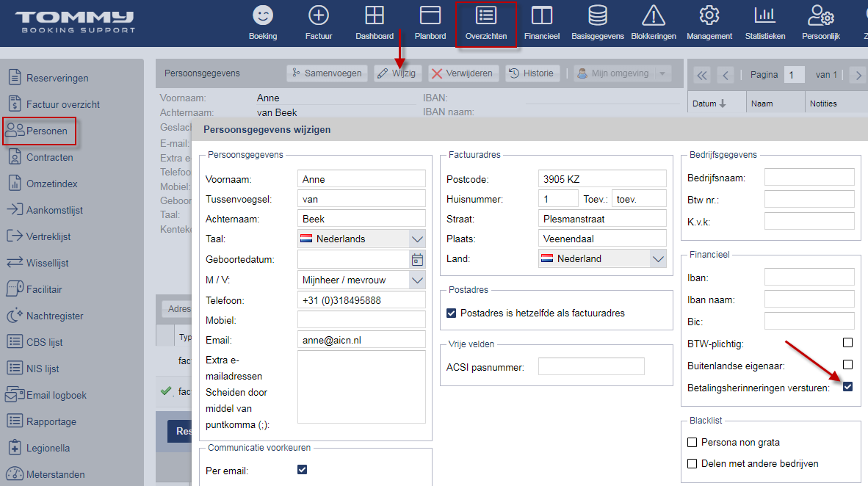The height and width of the screenshot is (486, 868).
Task: Open the Boeking smiley icon
Action: 263,15
